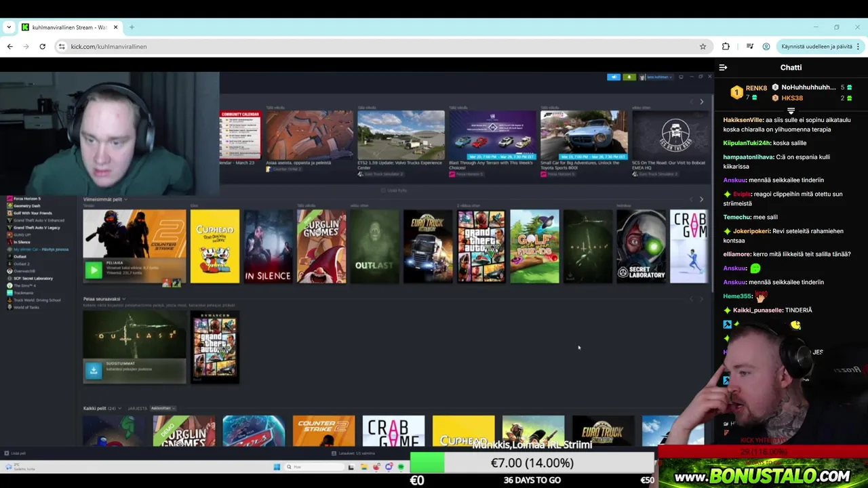868x488 pixels.
Task: Open Windows Start menu on stream taskbar
Action: pos(277,466)
